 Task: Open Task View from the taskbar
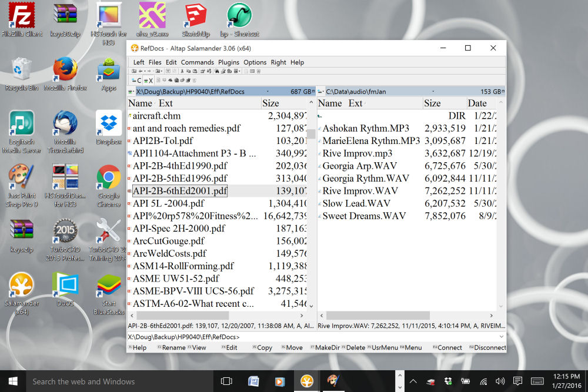pos(226,381)
